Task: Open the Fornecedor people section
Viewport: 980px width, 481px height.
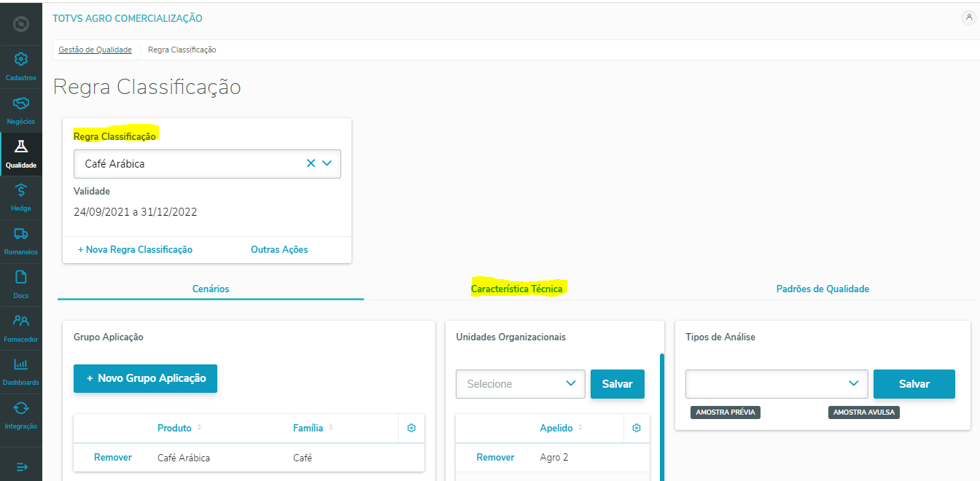Action: click(x=21, y=328)
